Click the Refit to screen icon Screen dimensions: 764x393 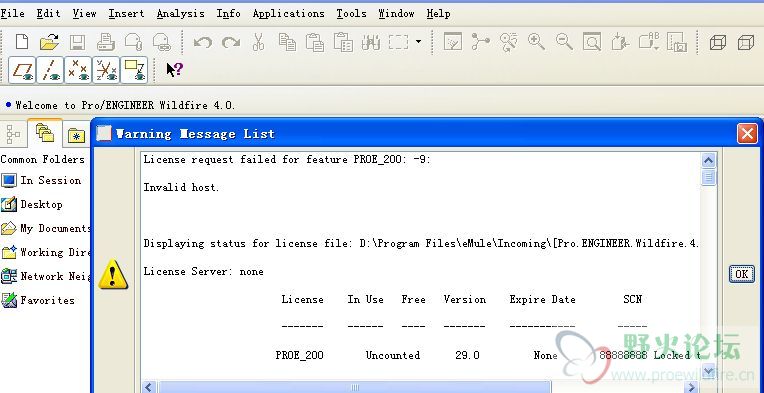(592, 42)
